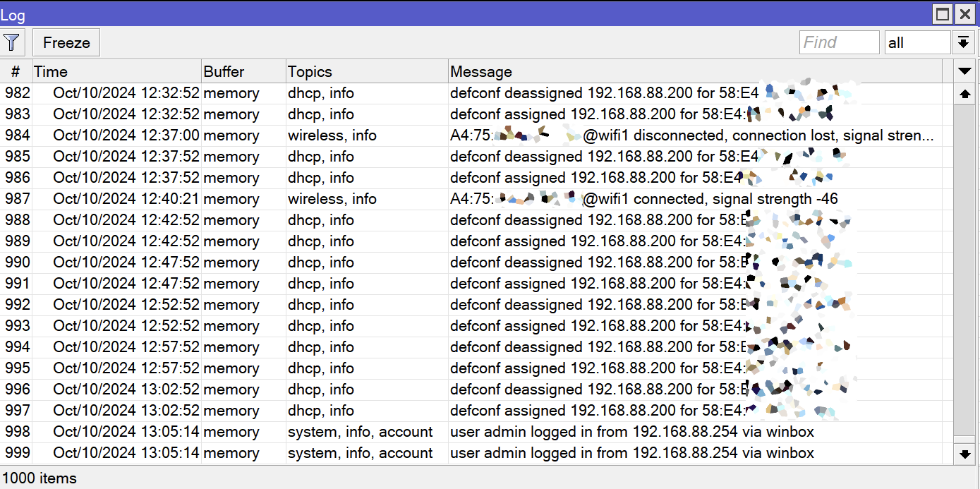Maximize the Log window

tap(943, 14)
